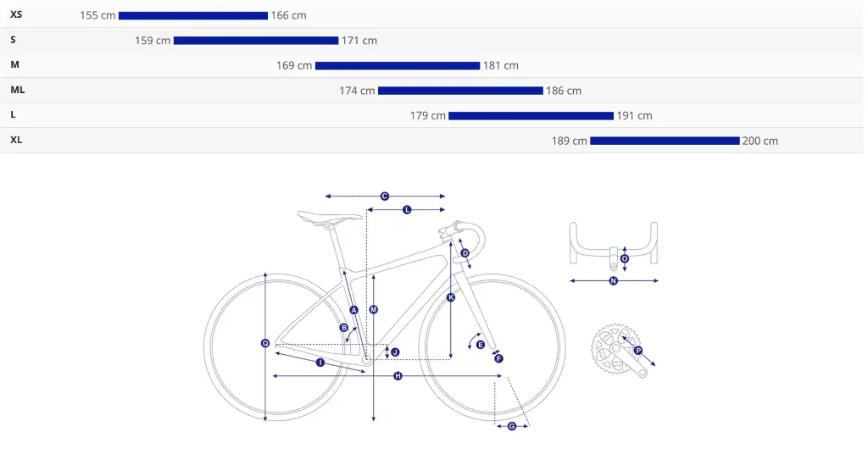Image resolution: width=868 pixels, height=454 pixels.
Task: Select the E fork angle marker
Action: (x=480, y=345)
